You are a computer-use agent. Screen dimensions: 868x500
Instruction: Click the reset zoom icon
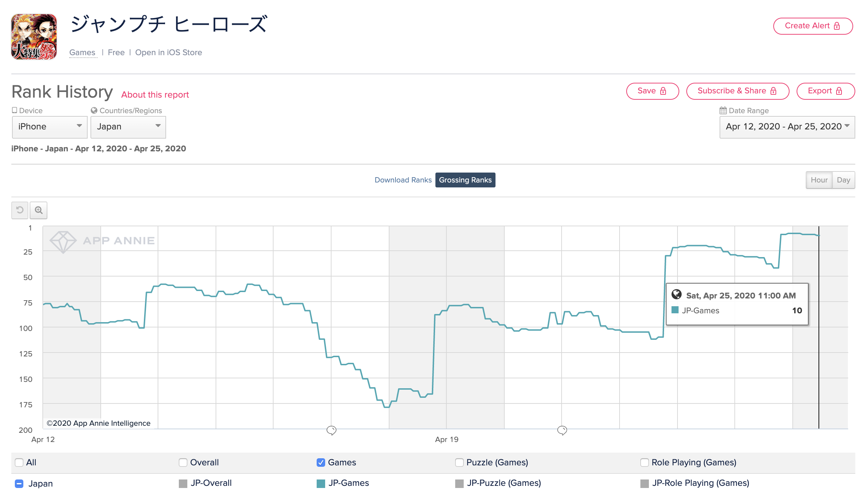[x=20, y=210]
